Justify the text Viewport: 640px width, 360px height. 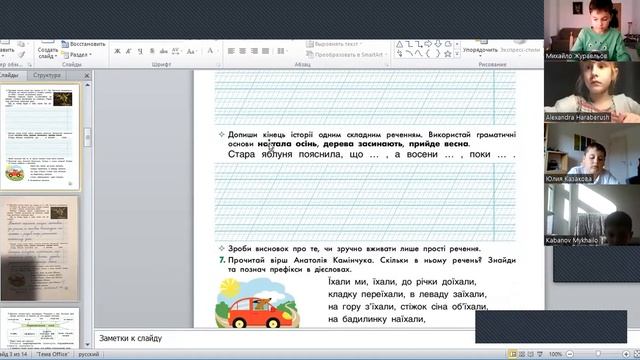(266, 51)
